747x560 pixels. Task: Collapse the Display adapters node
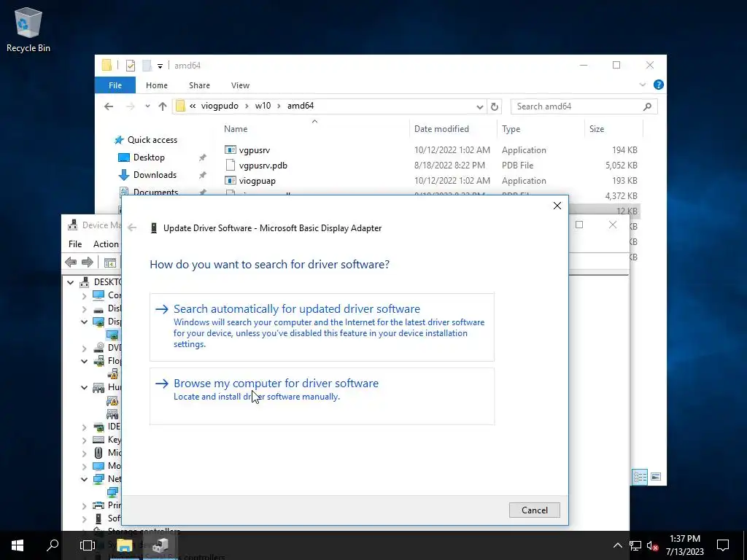coord(85,322)
